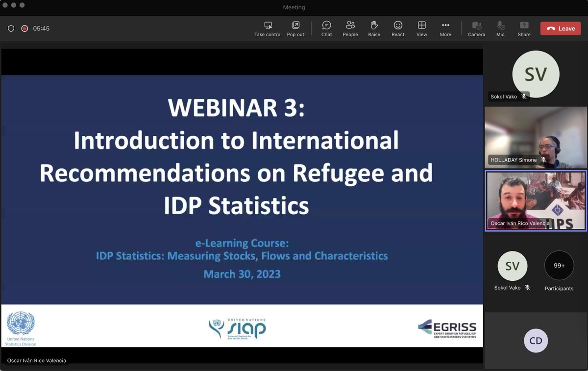Click the muted mic icon by top Sokol Vako

(524, 97)
